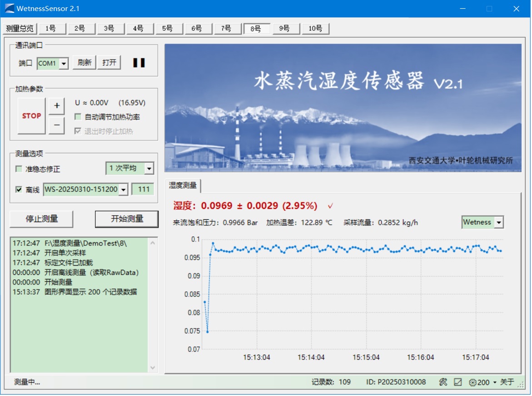
Task: Click the log panel scrollbar down arrow
Action: click(153, 367)
